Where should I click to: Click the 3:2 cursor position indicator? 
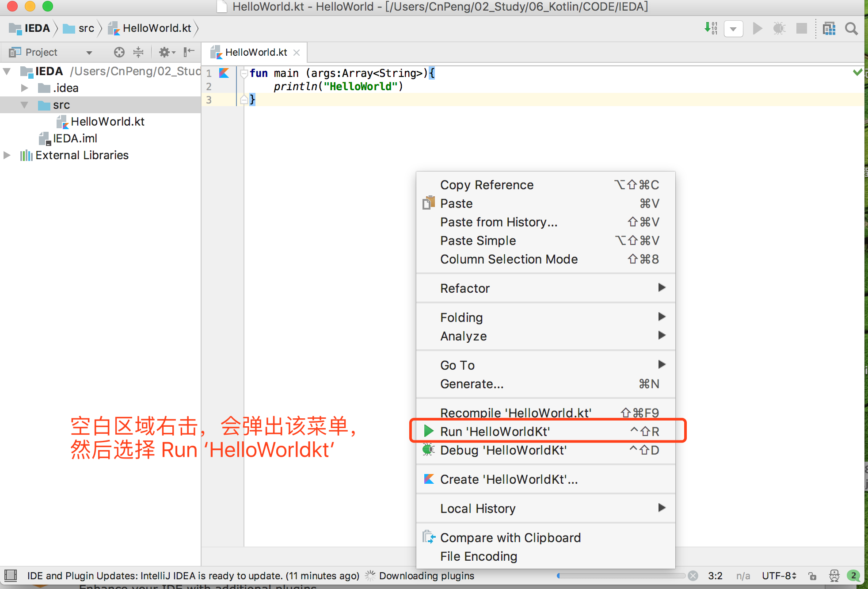click(x=715, y=576)
